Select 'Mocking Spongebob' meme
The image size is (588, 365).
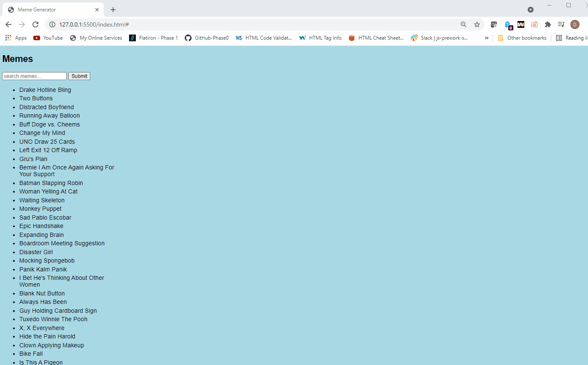[x=47, y=260]
